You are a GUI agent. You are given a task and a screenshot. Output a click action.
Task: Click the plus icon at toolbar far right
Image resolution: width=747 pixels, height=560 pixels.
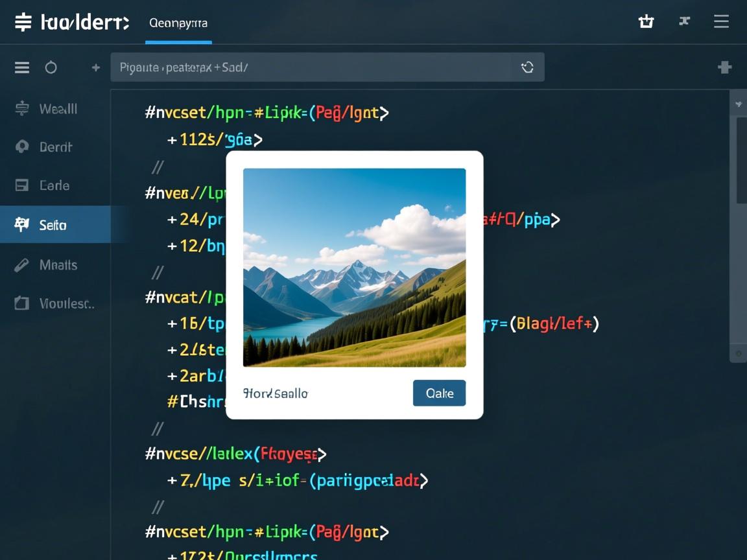[724, 67]
